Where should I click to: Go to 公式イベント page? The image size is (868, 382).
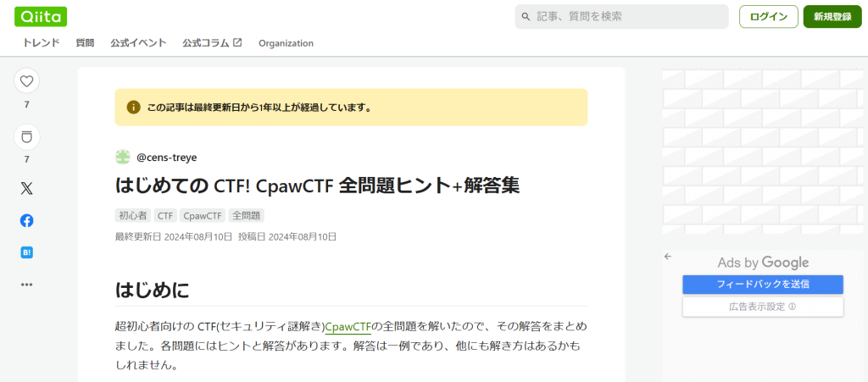tap(138, 43)
